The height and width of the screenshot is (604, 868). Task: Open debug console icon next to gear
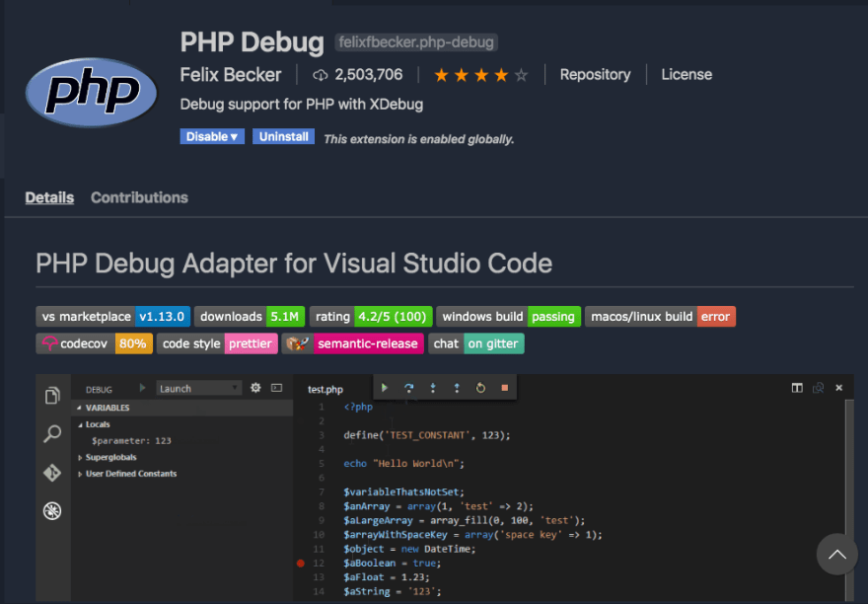277,388
